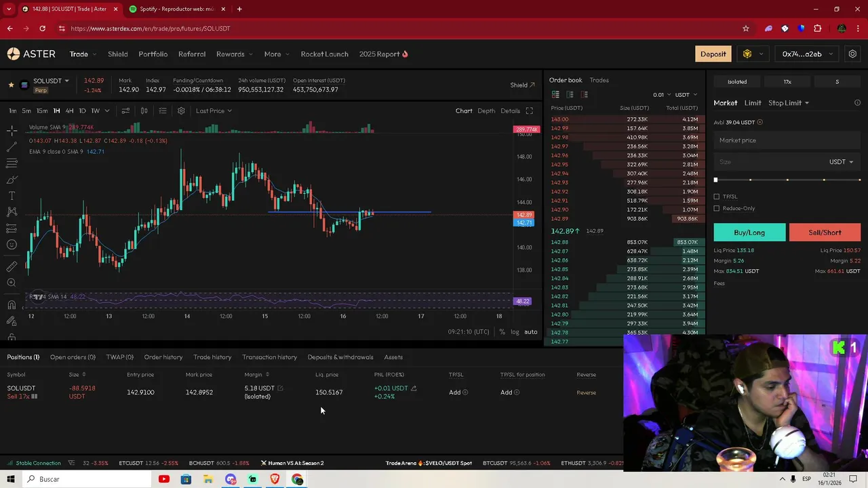Click into the Size input field

(771, 162)
